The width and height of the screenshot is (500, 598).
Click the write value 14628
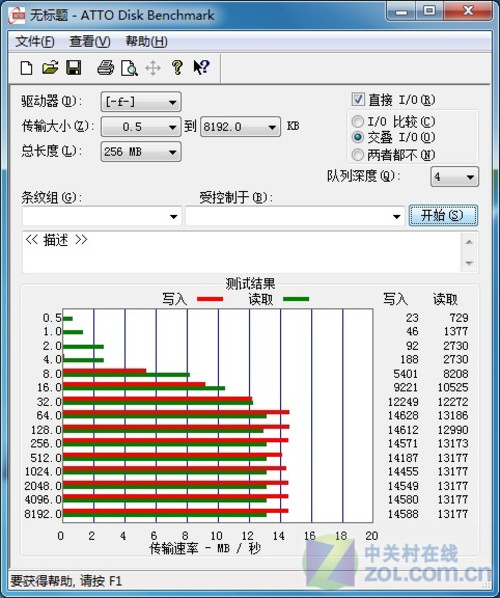coord(403,415)
